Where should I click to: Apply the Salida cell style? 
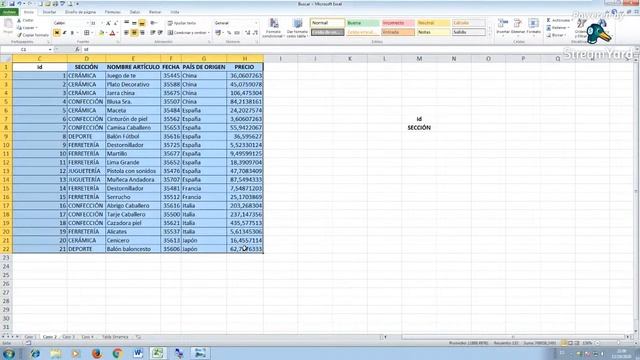[x=469, y=32]
